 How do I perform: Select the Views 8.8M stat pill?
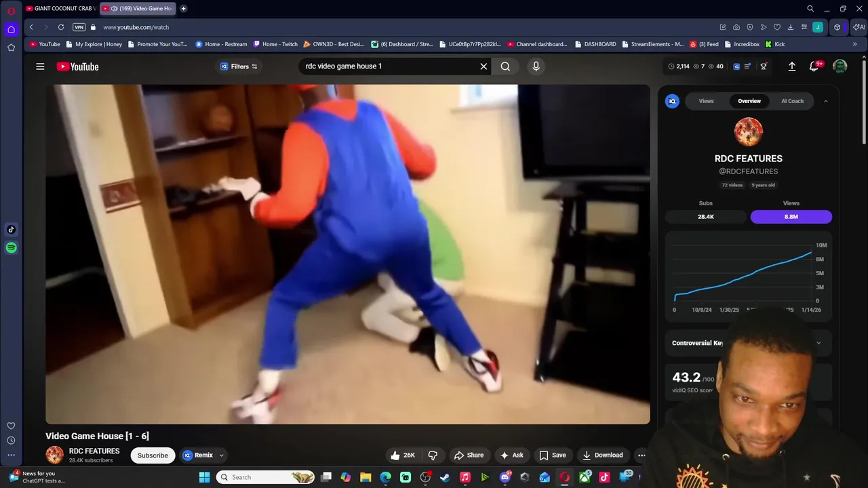point(791,216)
